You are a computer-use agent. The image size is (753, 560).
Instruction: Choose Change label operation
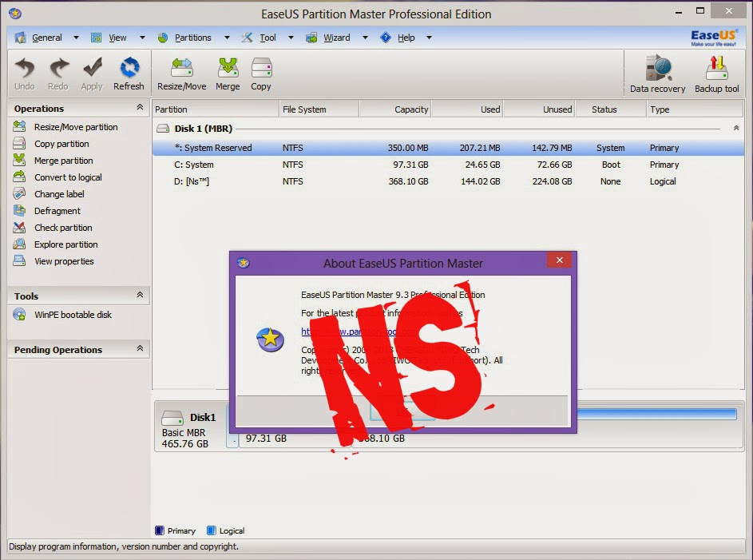tap(59, 194)
